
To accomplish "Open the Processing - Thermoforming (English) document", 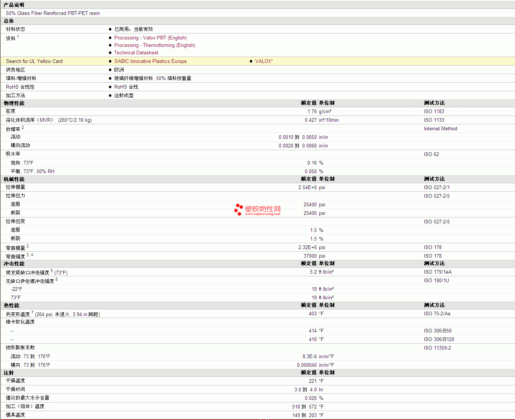I will (155, 45).
